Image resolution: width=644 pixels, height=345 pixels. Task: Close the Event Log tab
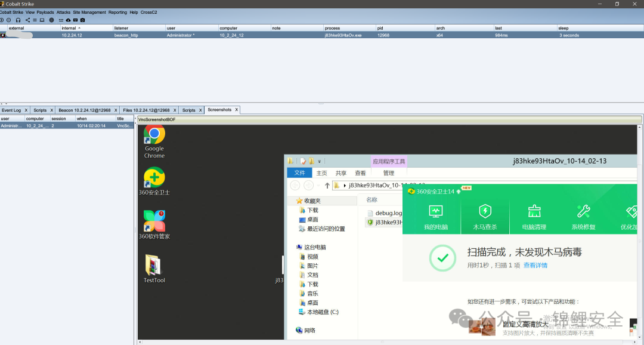(x=26, y=110)
